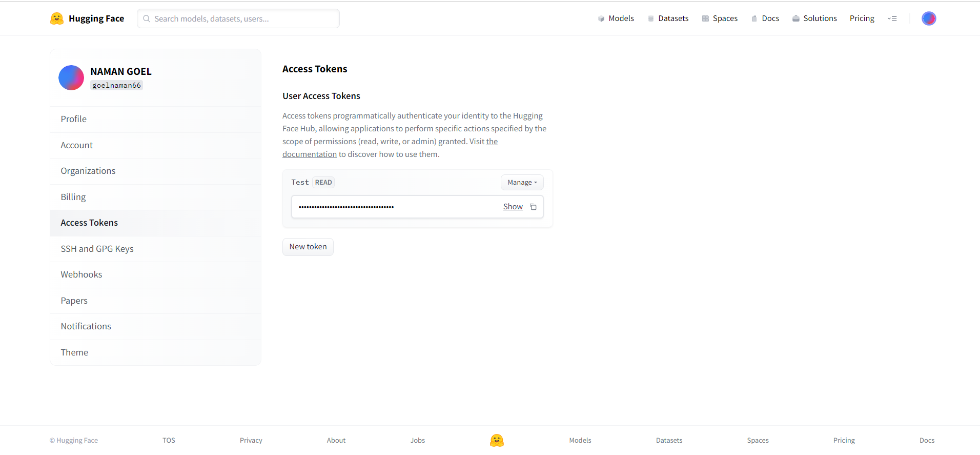Click the NAMAN GOEL profile name
Viewport: 980px width, 455px height.
click(121, 71)
